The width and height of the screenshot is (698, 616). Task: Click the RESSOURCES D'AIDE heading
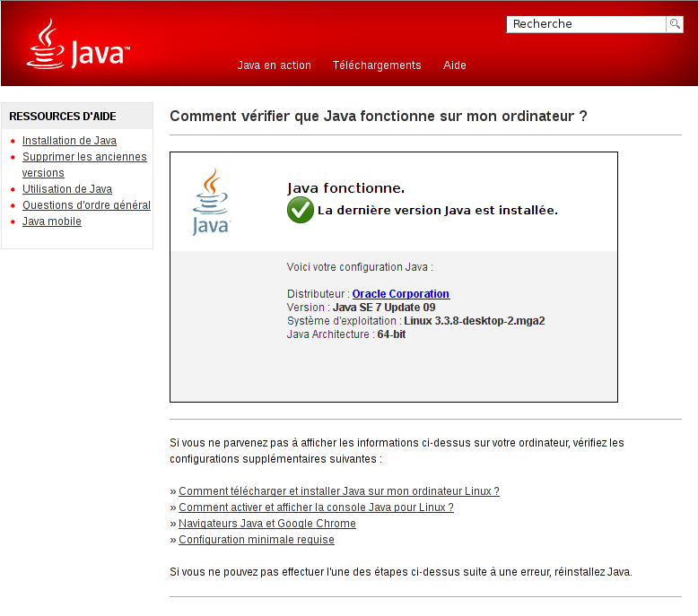click(63, 117)
